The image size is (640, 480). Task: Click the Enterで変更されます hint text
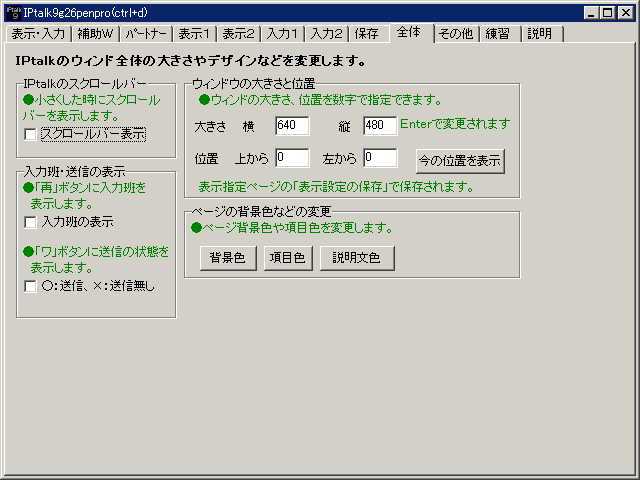click(x=455, y=124)
